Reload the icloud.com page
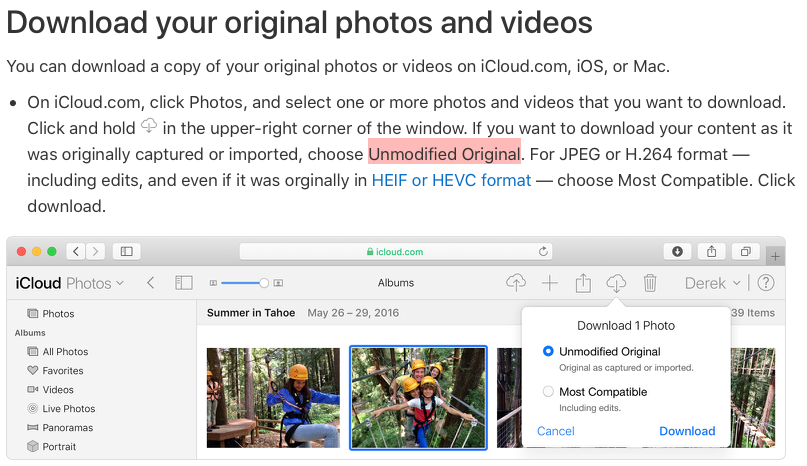 pyautogui.click(x=543, y=251)
